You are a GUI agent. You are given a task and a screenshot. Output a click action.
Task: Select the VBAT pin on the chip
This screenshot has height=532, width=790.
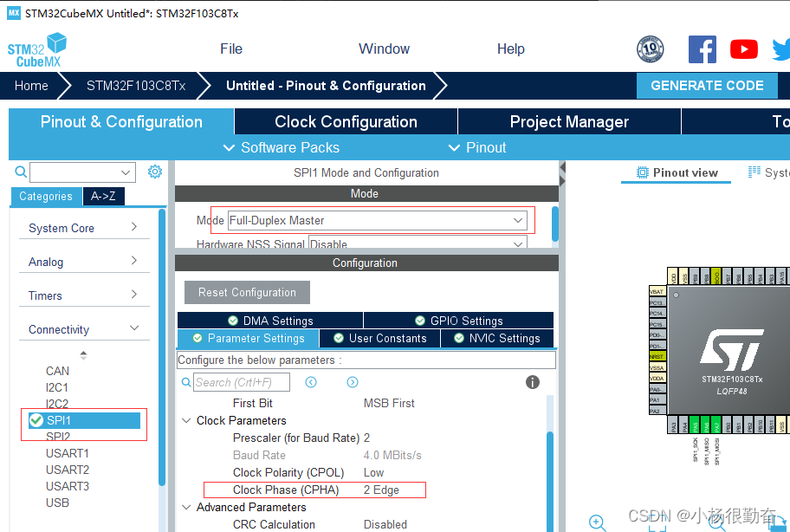657,291
